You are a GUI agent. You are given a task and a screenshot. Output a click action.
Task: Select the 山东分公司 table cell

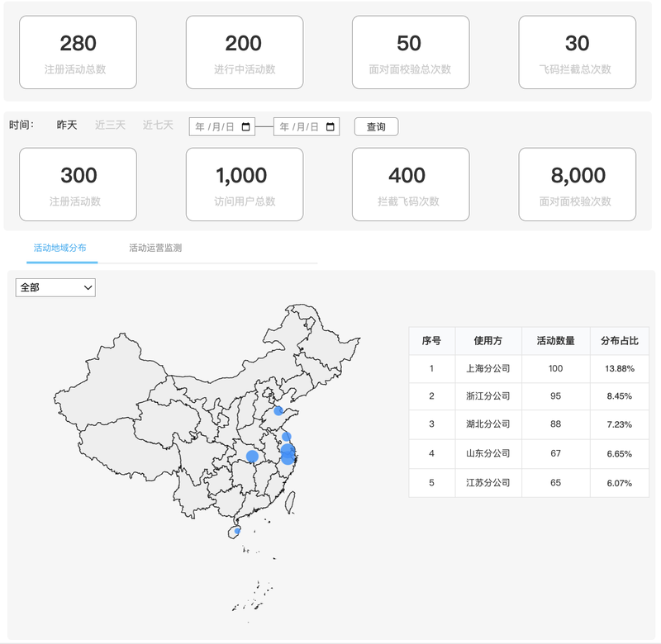[x=488, y=453]
